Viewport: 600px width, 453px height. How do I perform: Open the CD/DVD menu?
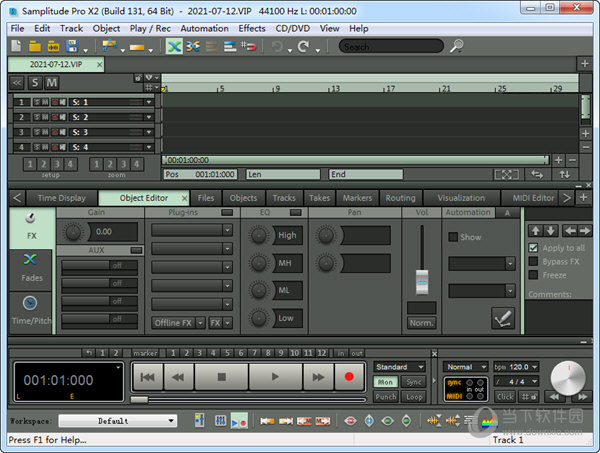click(x=292, y=28)
